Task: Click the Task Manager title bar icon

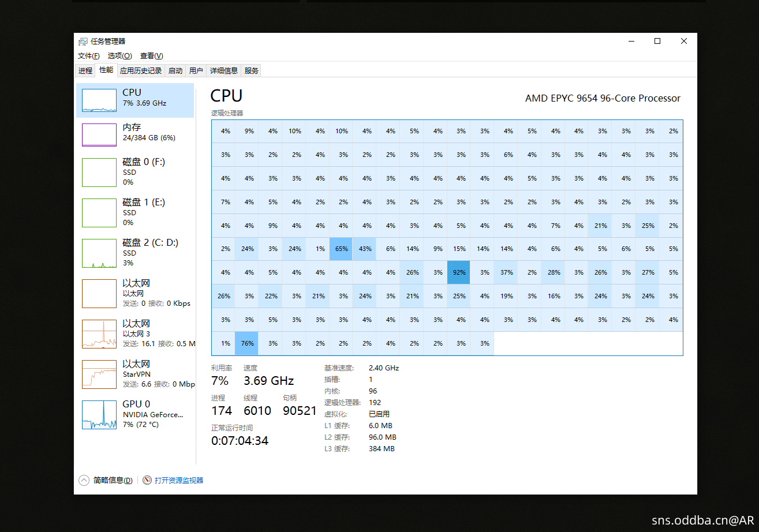Action: pos(83,42)
